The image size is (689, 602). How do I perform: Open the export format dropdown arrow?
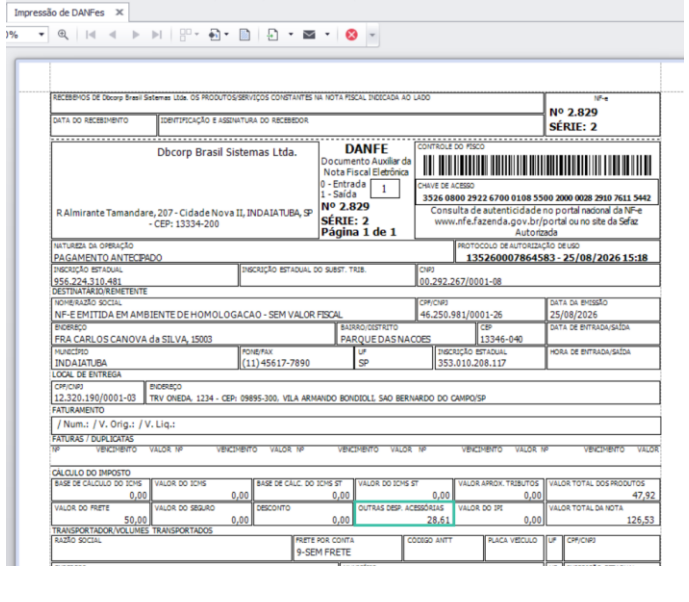(291, 34)
